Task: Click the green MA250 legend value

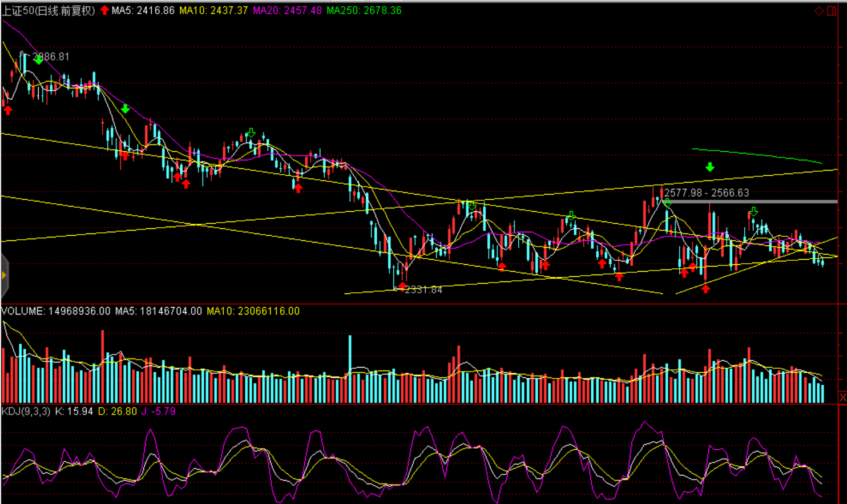Action: [364, 10]
